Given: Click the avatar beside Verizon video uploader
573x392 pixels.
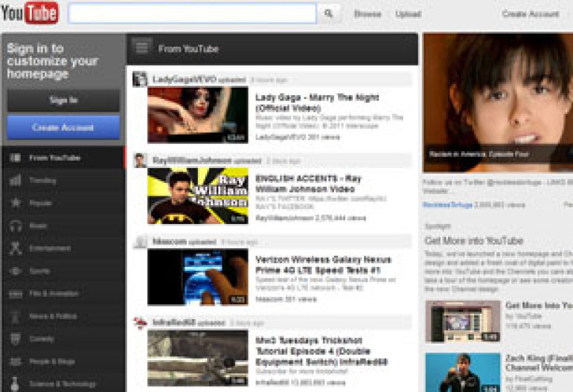Looking at the screenshot, I should click(141, 242).
